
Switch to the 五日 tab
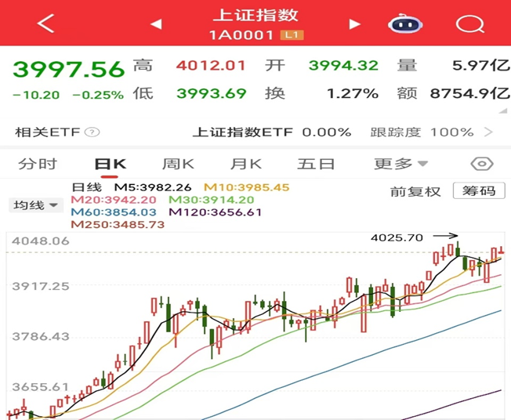(x=316, y=164)
